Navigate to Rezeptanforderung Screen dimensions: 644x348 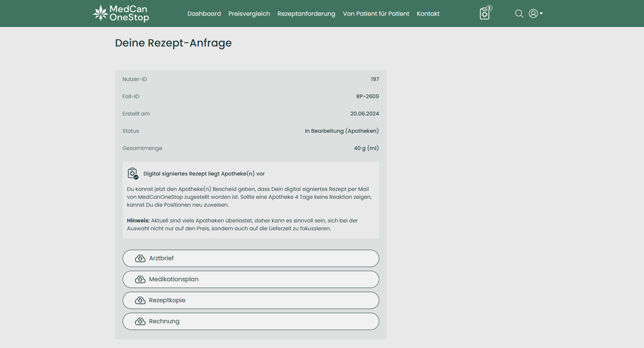pos(306,14)
